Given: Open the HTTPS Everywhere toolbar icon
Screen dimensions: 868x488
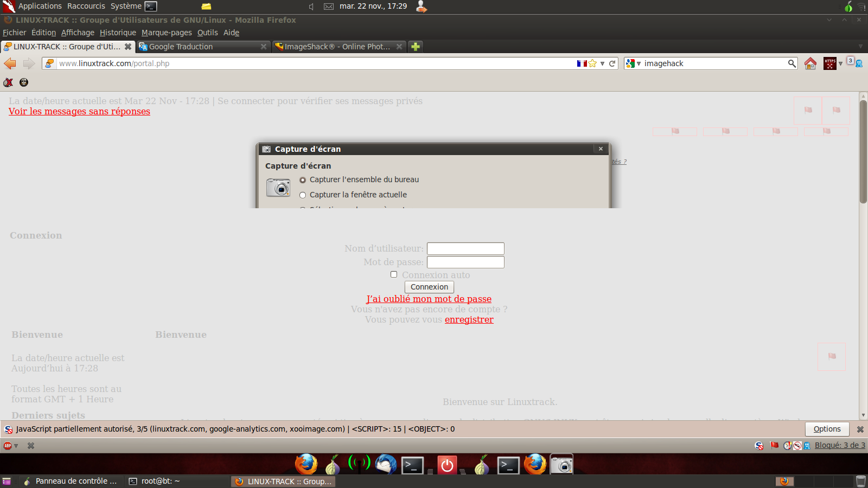Looking at the screenshot, I should point(830,63).
